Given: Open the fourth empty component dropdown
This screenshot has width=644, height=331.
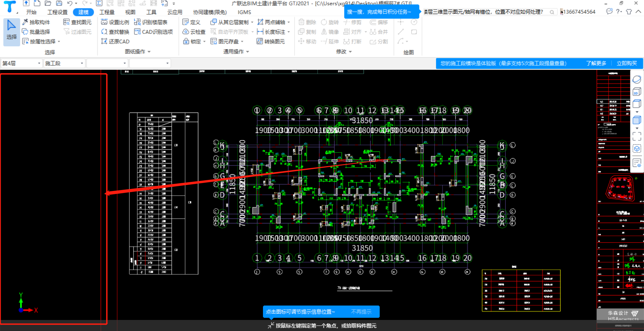Looking at the screenshot, I should click(x=150, y=63).
